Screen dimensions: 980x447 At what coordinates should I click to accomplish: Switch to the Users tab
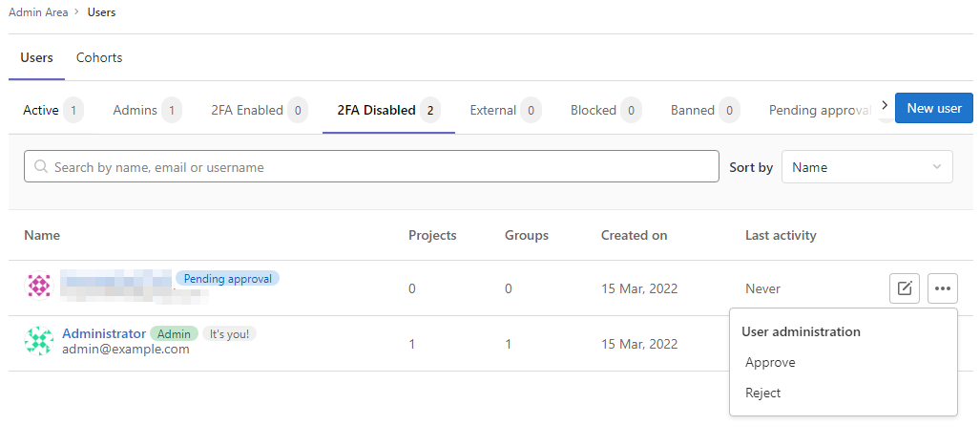pyautogui.click(x=37, y=57)
